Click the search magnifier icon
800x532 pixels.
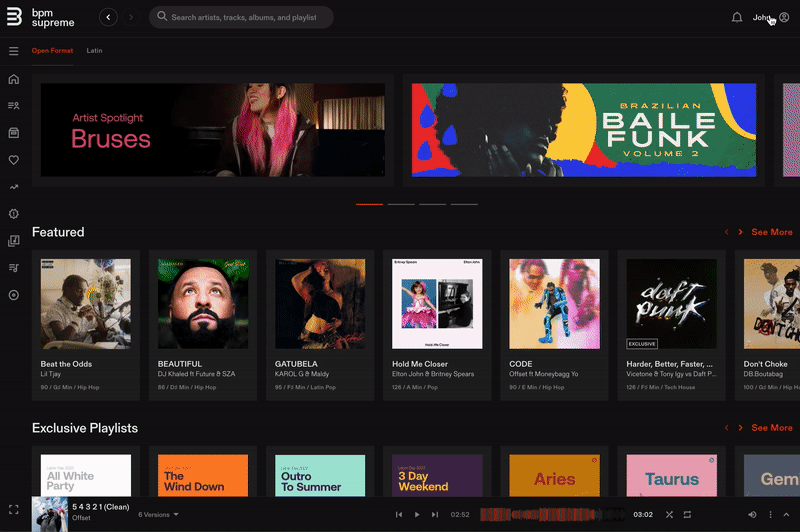[162, 16]
